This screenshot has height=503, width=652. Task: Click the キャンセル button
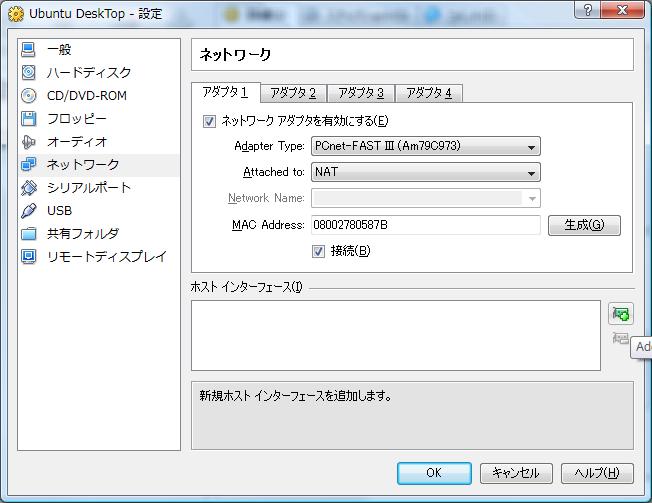(516, 473)
